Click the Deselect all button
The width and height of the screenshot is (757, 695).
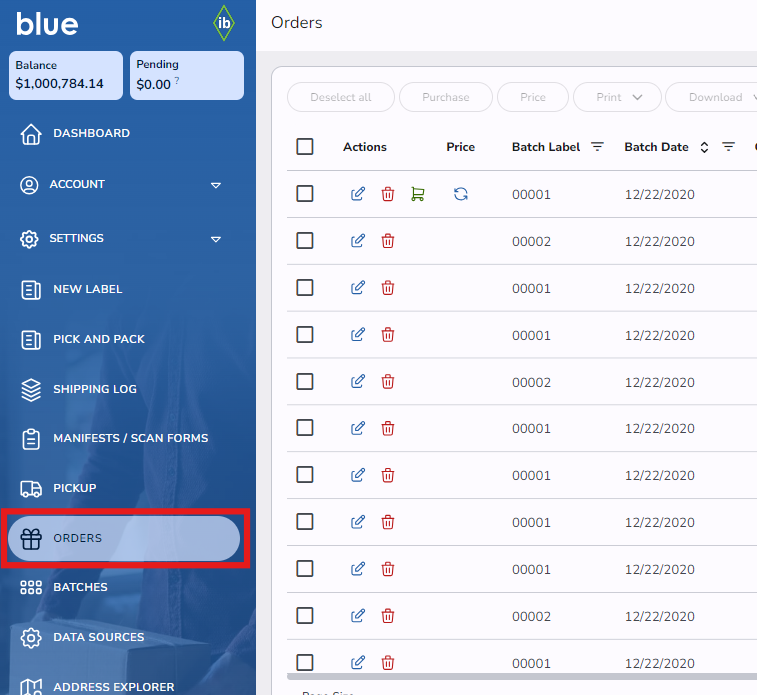tap(341, 97)
